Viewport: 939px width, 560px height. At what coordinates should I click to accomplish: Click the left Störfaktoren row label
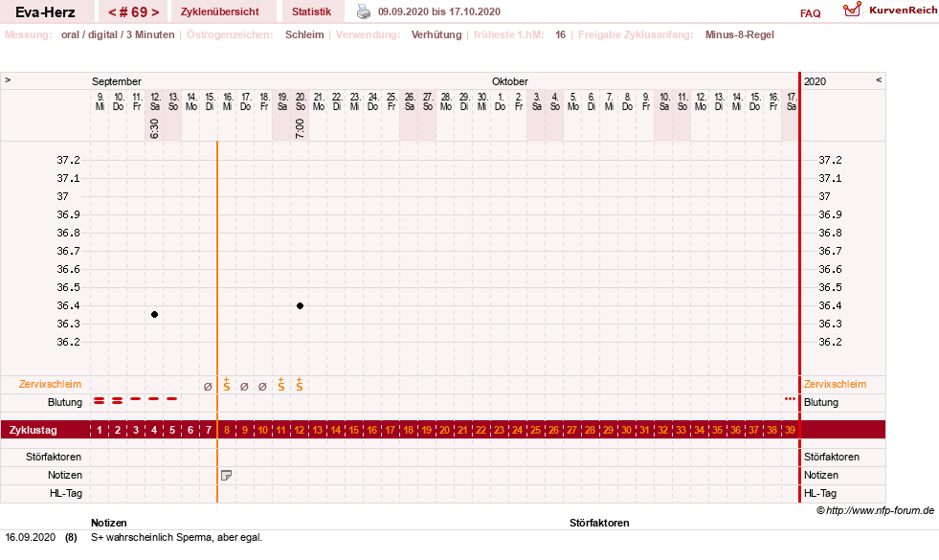(x=54, y=457)
